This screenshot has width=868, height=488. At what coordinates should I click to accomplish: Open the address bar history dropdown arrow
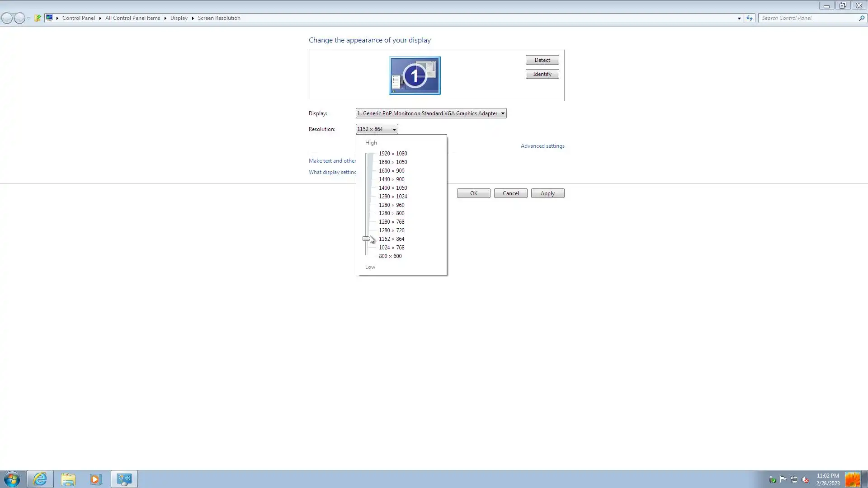pos(739,18)
